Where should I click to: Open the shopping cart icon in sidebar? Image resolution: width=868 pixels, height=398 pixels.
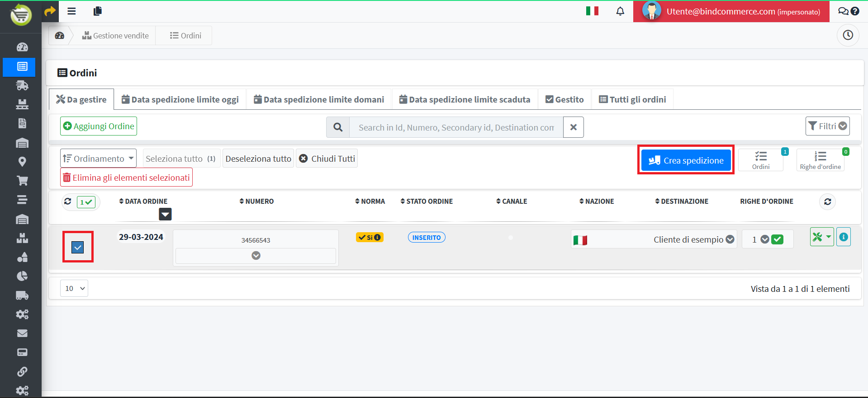tap(22, 181)
